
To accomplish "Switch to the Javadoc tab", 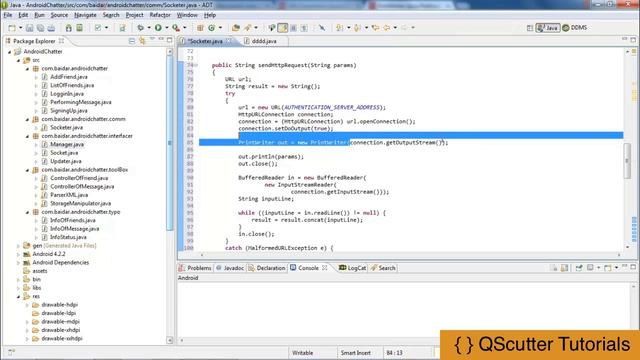I will 230,268.
